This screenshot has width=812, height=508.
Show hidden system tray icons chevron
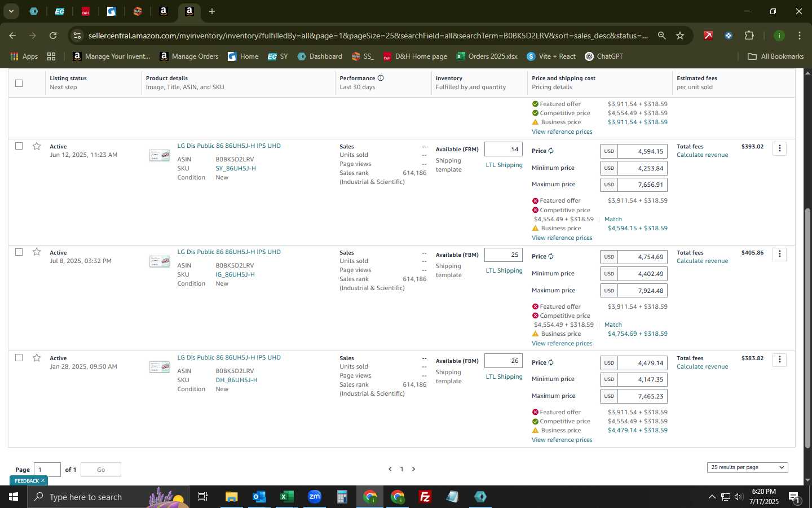pos(712,497)
